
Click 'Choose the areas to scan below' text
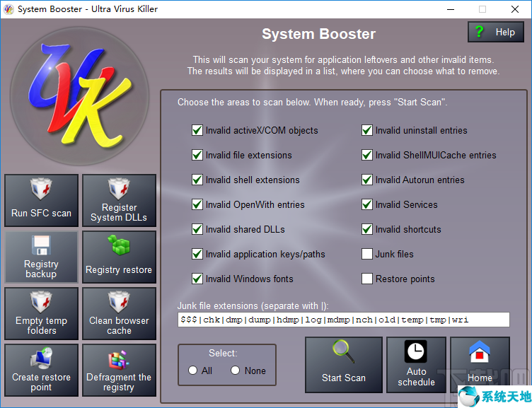click(243, 102)
